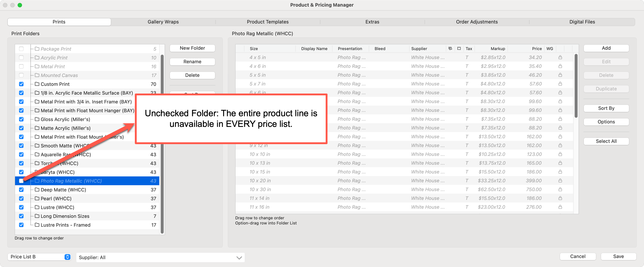This screenshot has height=267, width=644.
Task: Click the folder icon beside Custom Print
Action: point(37,84)
